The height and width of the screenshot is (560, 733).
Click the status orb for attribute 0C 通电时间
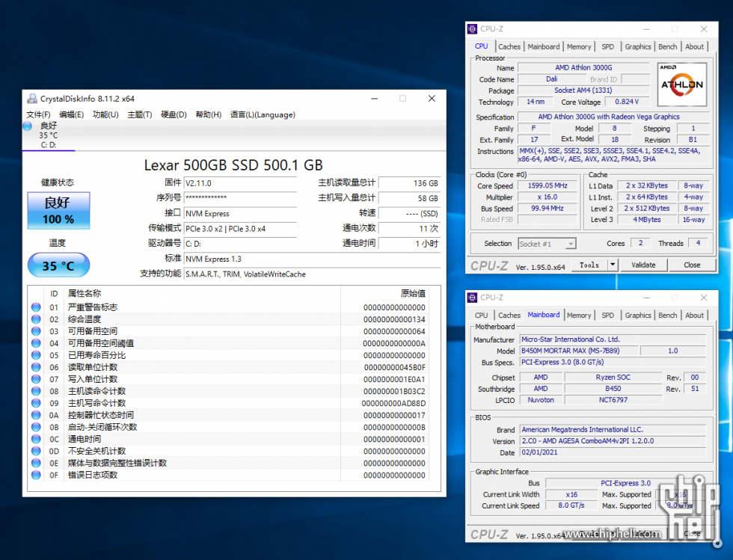[36, 439]
